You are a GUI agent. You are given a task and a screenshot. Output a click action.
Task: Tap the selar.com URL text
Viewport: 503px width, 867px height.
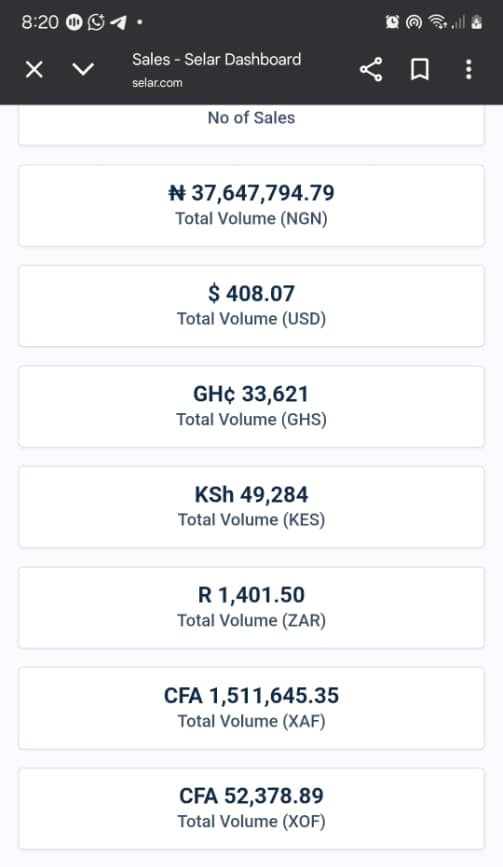[x=157, y=83]
